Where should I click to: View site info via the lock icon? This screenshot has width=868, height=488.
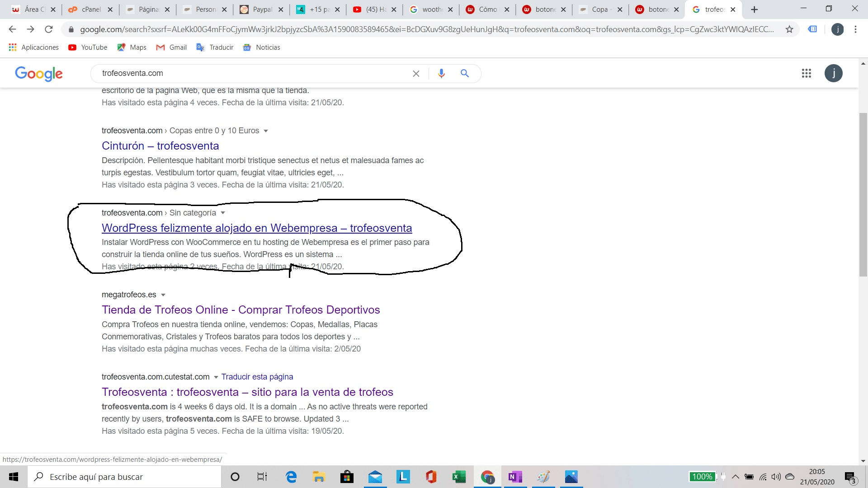click(71, 29)
